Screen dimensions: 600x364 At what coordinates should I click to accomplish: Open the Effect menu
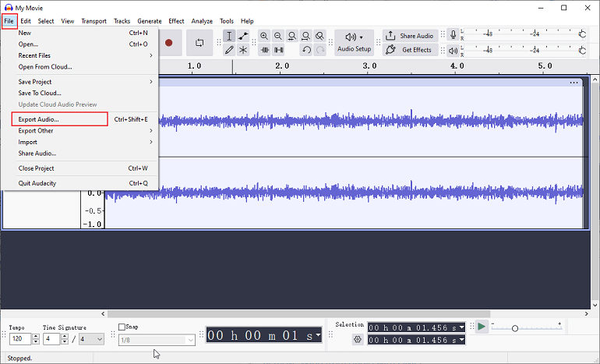coord(176,21)
